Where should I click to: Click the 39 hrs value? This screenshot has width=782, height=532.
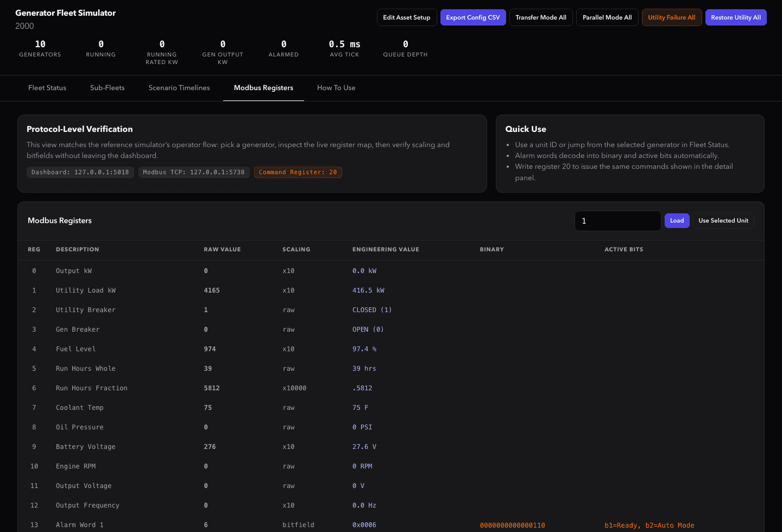point(364,369)
